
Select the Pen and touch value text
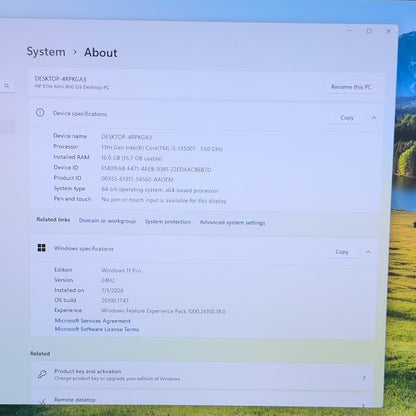pos(164,200)
